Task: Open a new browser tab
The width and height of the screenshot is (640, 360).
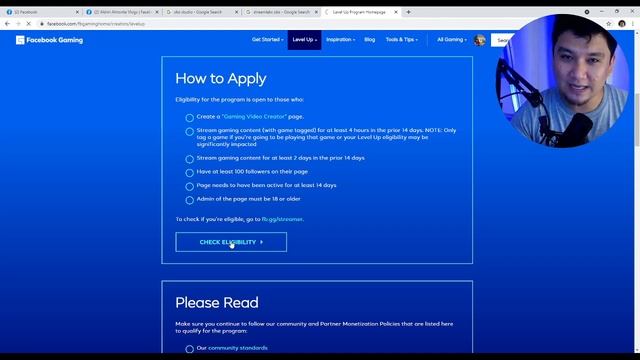Action: coord(408,12)
